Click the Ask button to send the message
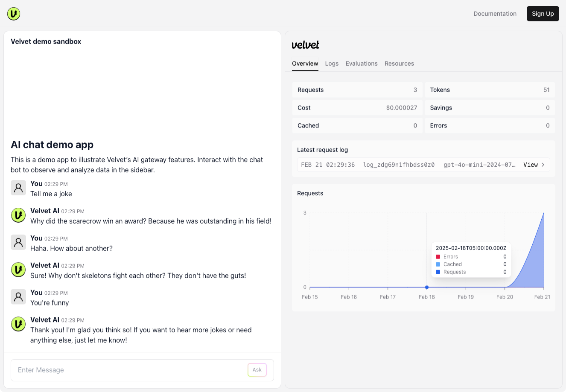The width and height of the screenshot is (566, 392). click(x=257, y=370)
